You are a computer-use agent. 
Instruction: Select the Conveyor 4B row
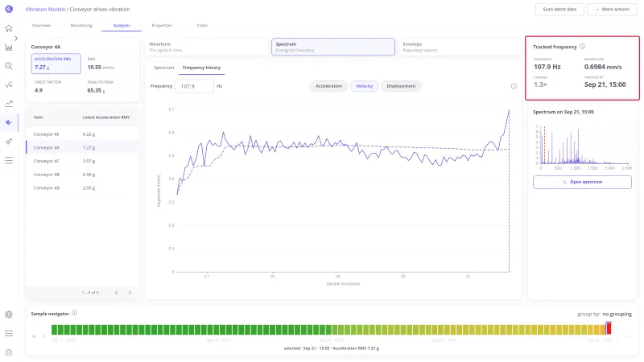tap(83, 175)
